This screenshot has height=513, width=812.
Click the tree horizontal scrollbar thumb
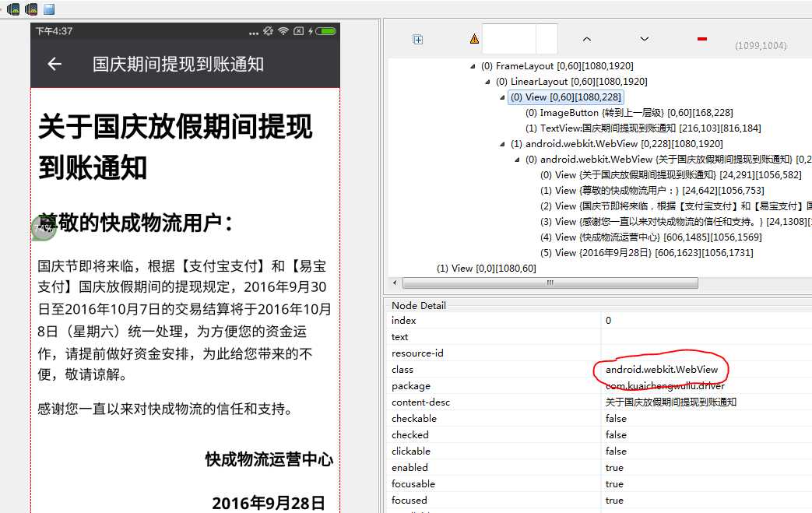coord(550,283)
